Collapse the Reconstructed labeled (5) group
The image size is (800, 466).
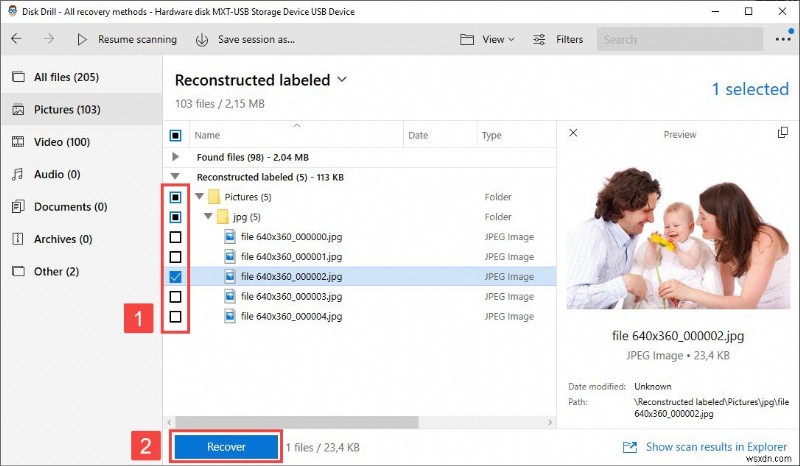pos(175,177)
